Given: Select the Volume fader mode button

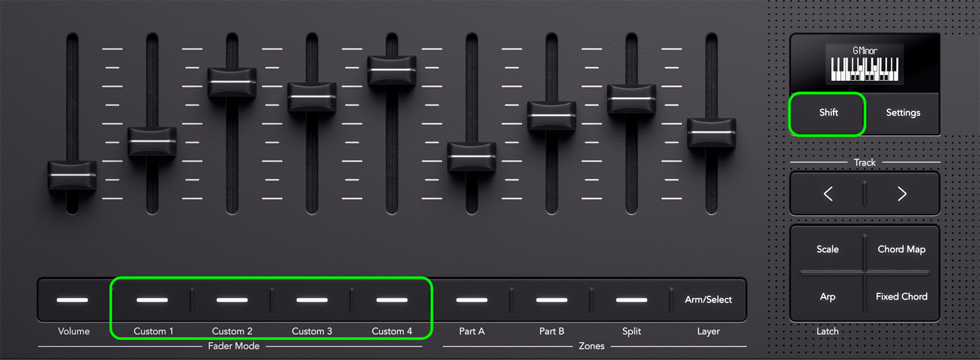Looking at the screenshot, I should pyautogui.click(x=73, y=299).
